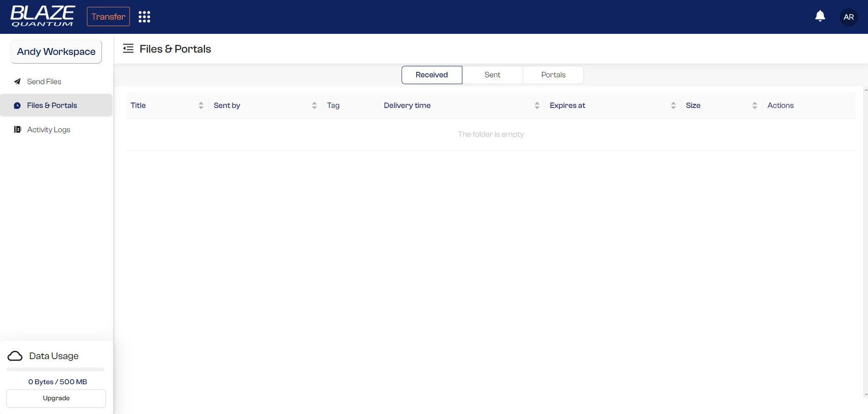Viewport: 868px width, 414px height.
Task: Open the Portals tab
Action: pyautogui.click(x=553, y=75)
